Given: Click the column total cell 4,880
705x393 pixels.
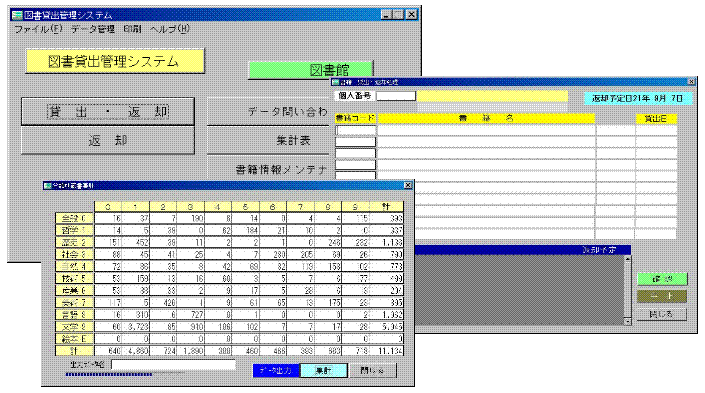Looking at the screenshot, I should [136, 351].
